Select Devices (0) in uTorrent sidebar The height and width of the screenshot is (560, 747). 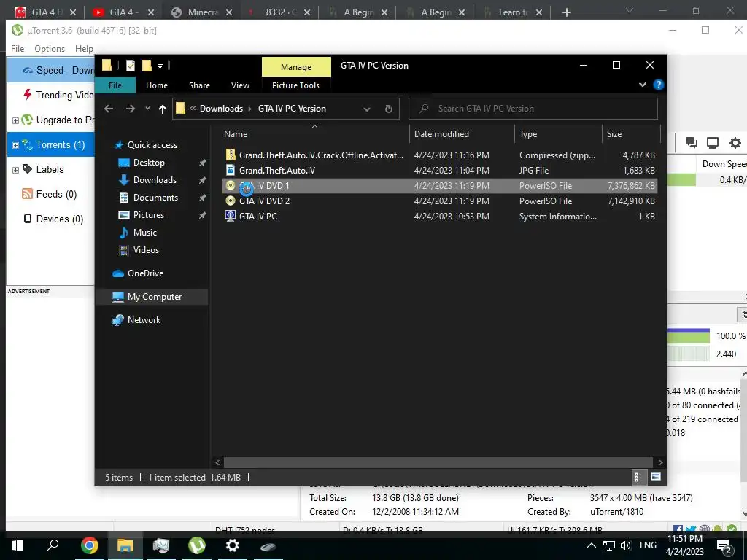tap(60, 219)
